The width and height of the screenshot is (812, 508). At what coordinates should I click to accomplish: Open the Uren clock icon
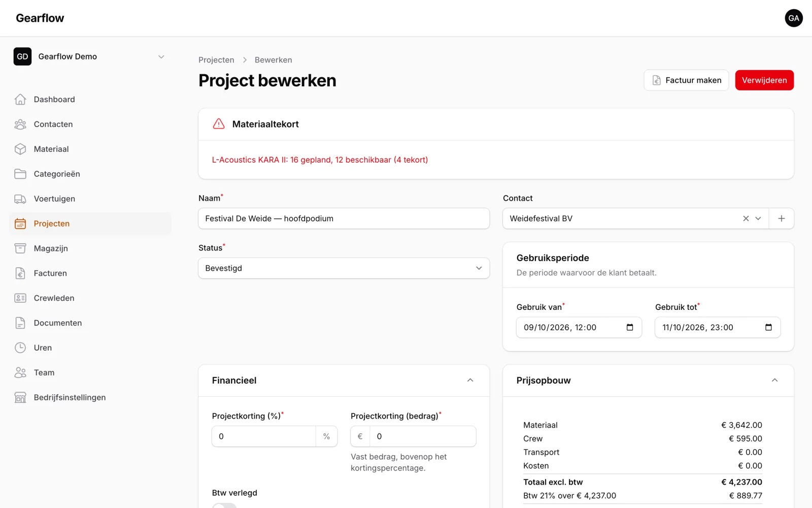click(20, 348)
